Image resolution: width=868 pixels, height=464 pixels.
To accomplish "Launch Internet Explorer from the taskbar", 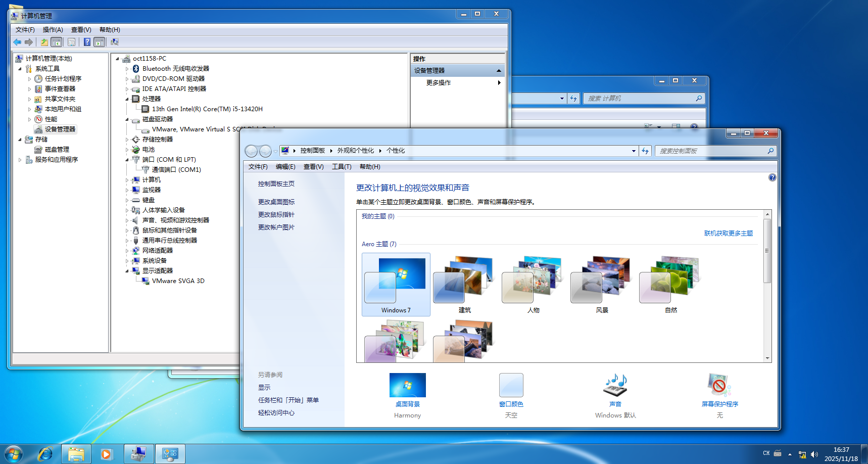I will pos(45,454).
